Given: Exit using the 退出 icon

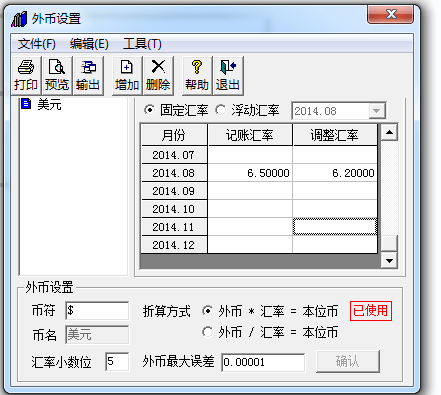Looking at the screenshot, I should (x=228, y=76).
